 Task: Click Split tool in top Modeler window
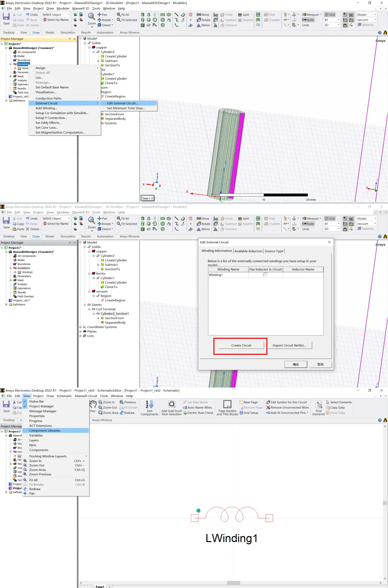coord(243,15)
